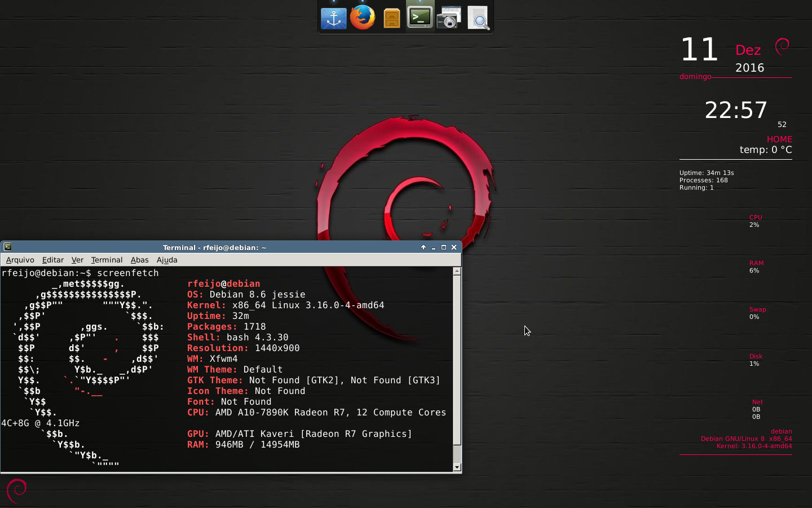Image resolution: width=812 pixels, height=508 pixels.
Task: Launch the screenshot camera tool in dock
Action: [x=449, y=17]
